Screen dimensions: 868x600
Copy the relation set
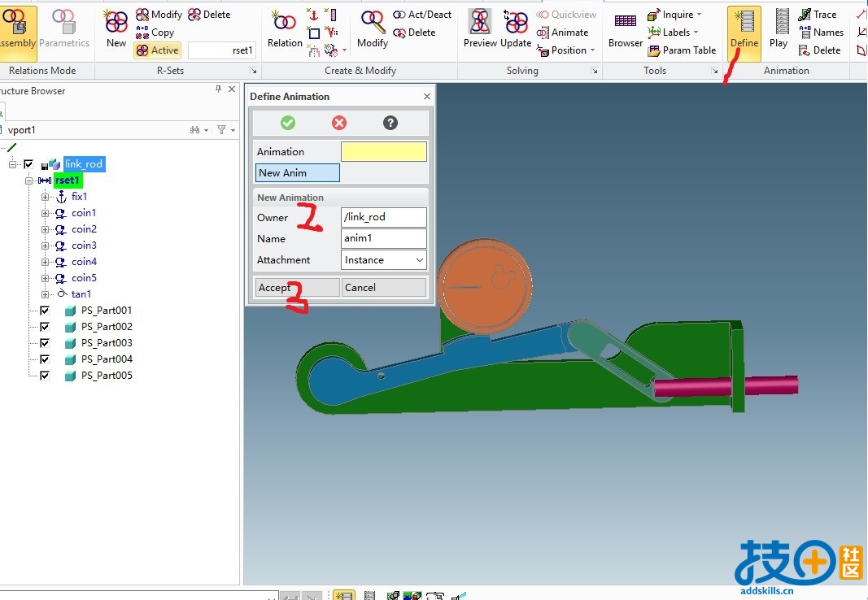coord(155,32)
